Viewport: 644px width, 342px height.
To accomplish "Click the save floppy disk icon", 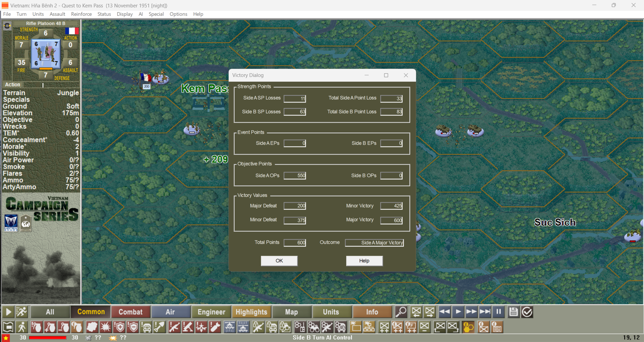I will pyautogui.click(x=513, y=312).
